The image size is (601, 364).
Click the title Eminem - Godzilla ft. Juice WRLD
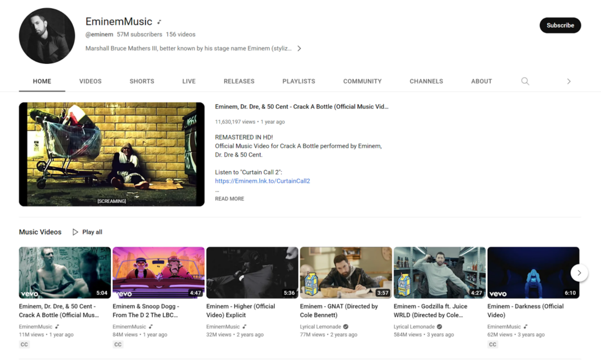[430, 311]
